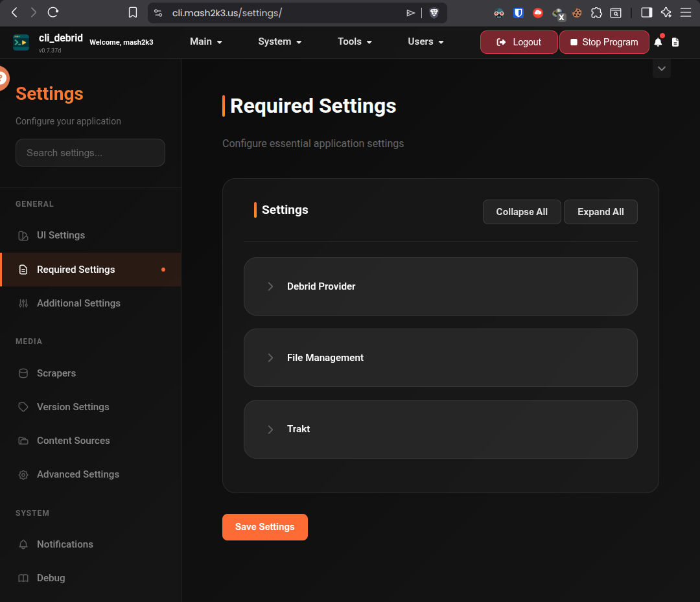Click the browser forward arrow
The image size is (700, 602).
pyautogui.click(x=34, y=12)
